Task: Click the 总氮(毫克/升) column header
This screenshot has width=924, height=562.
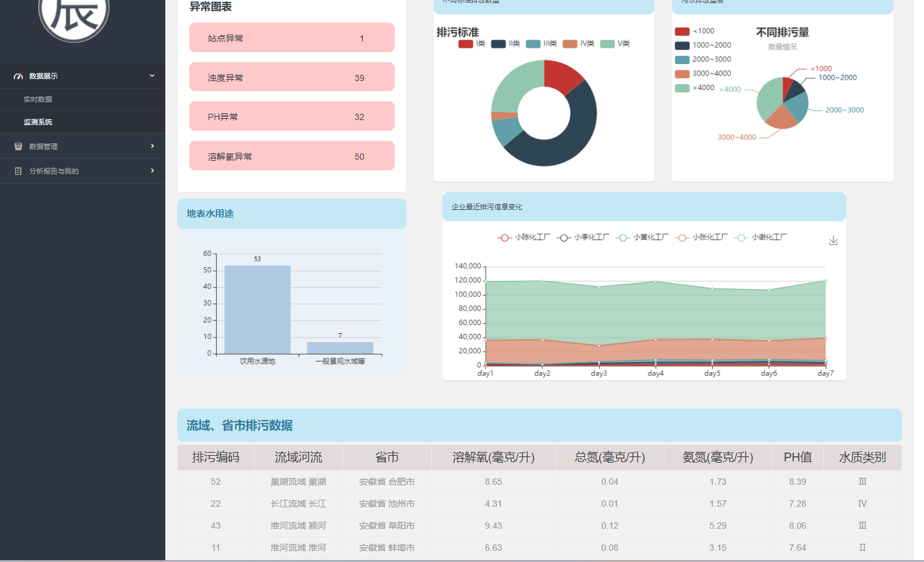Action: pos(610,458)
